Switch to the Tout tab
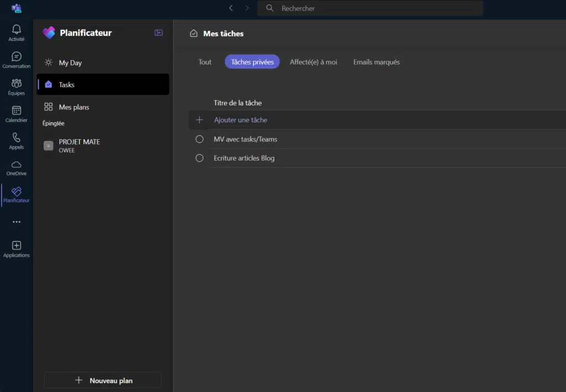 pos(205,62)
